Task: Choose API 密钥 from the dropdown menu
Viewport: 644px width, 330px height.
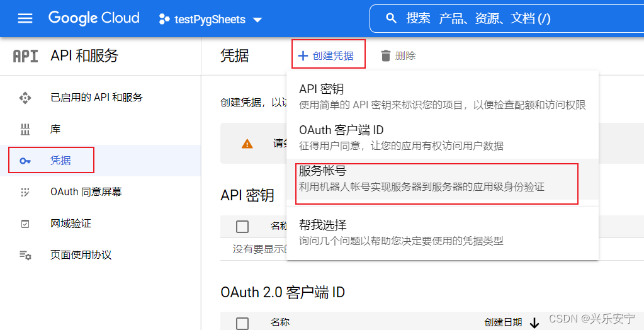Action: click(443, 96)
